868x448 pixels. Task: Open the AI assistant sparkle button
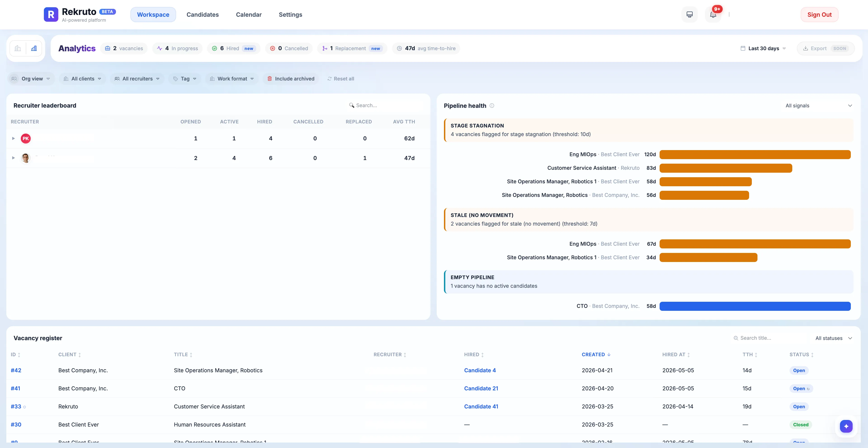[846, 426]
